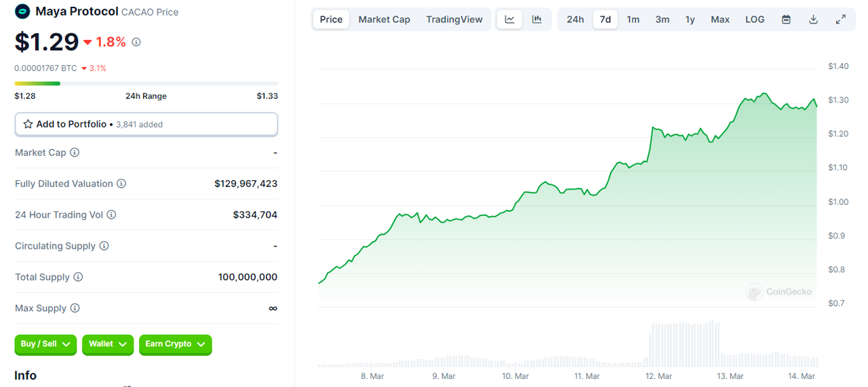Image resolution: width=868 pixels, height=387 pixels.
Task: Click Total Supply info icon
Action: click(78, 277)
